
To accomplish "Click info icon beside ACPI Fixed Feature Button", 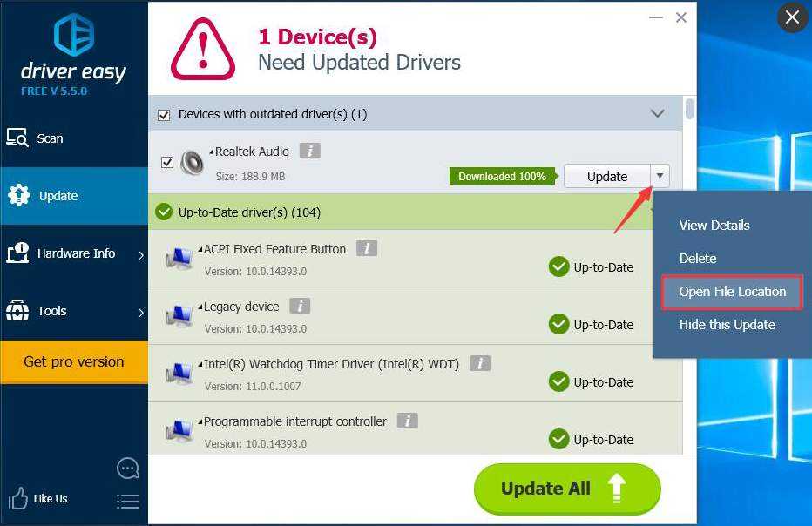I will point(367,248).
